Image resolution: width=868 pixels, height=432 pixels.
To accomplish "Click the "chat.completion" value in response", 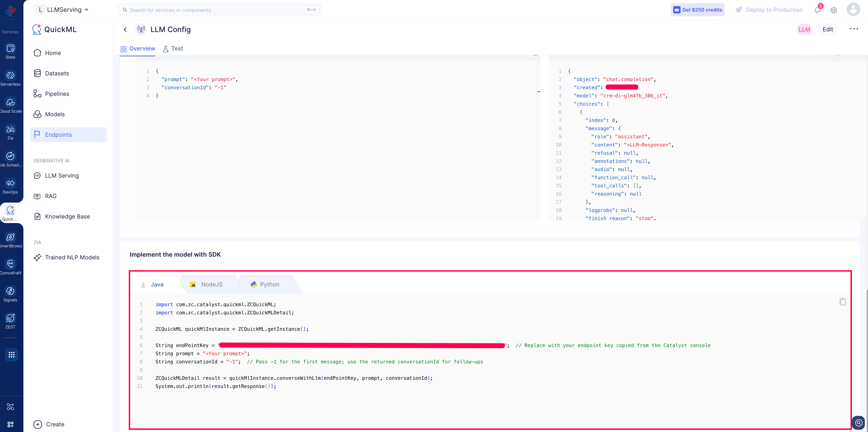I will (x=629, y=79).
